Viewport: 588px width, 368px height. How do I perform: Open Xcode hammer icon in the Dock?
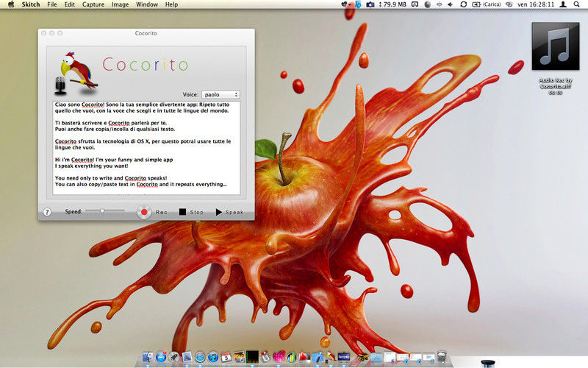pos(318,357)
